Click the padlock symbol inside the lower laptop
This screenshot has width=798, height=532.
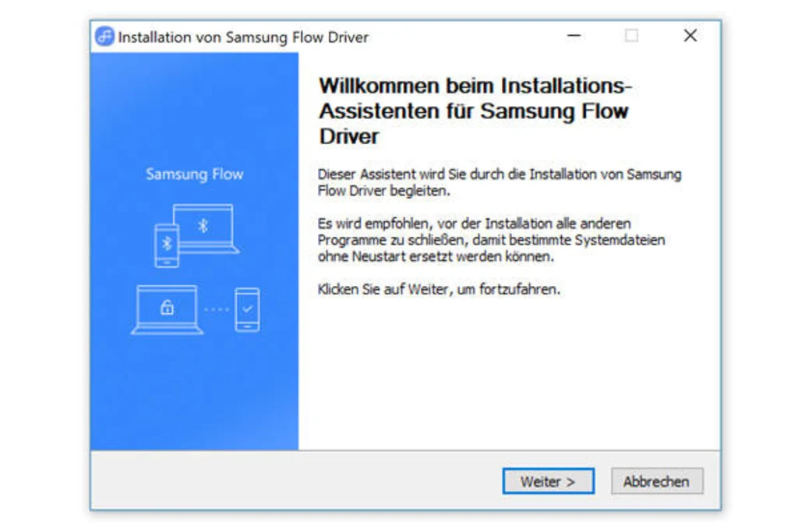click(167, 307)
